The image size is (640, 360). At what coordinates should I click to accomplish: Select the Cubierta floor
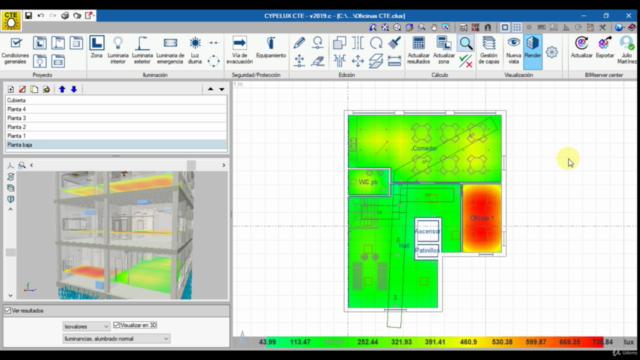[116, 100]
